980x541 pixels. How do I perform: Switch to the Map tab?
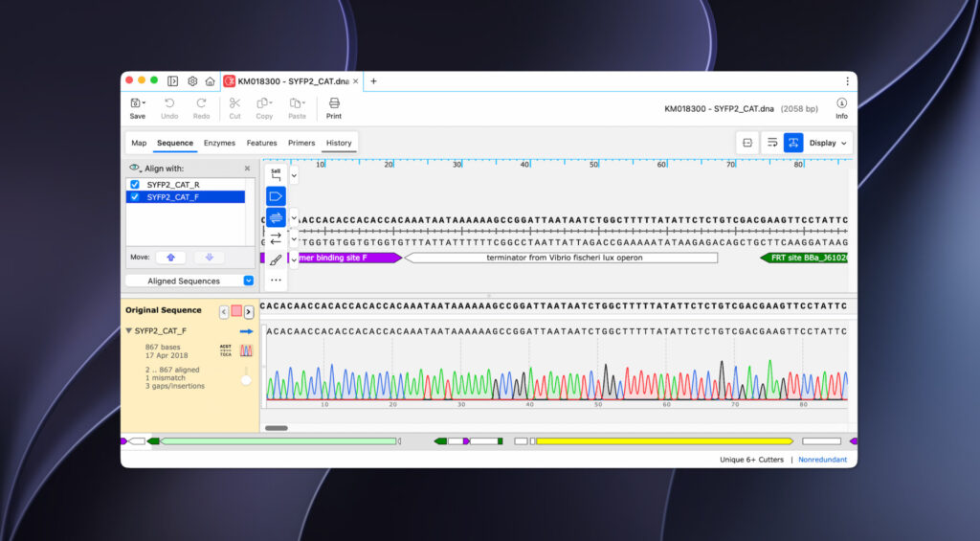coord(139,144)
